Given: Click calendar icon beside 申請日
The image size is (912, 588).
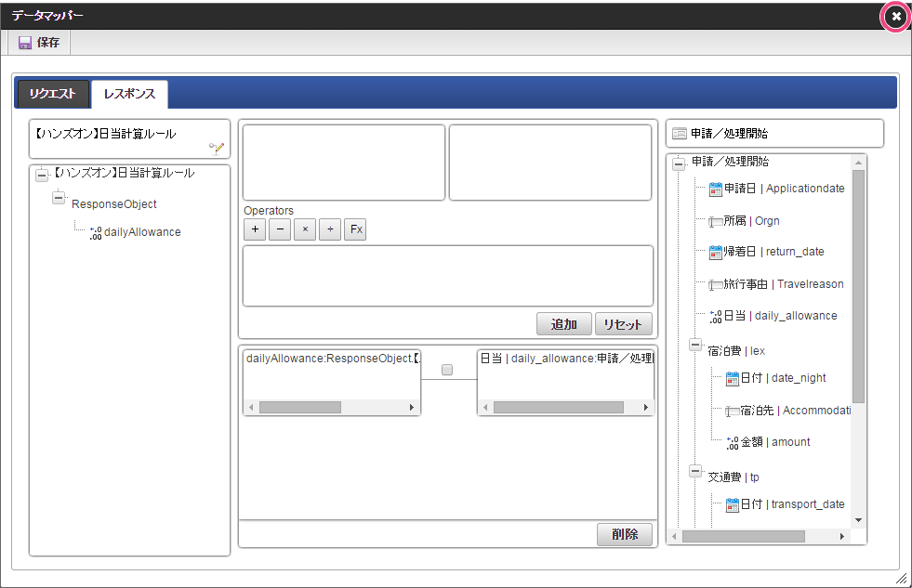Looking at the screenshot, I should [716, 189].
